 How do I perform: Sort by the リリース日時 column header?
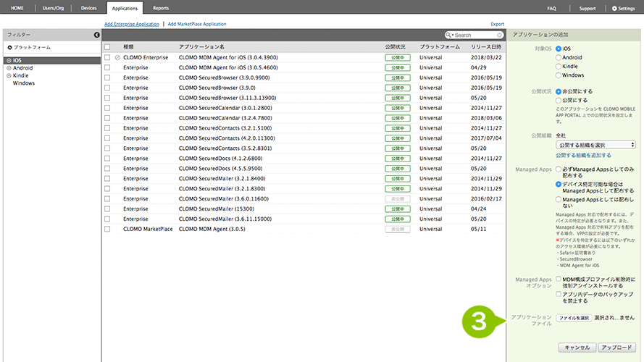(x=486, y=47)
